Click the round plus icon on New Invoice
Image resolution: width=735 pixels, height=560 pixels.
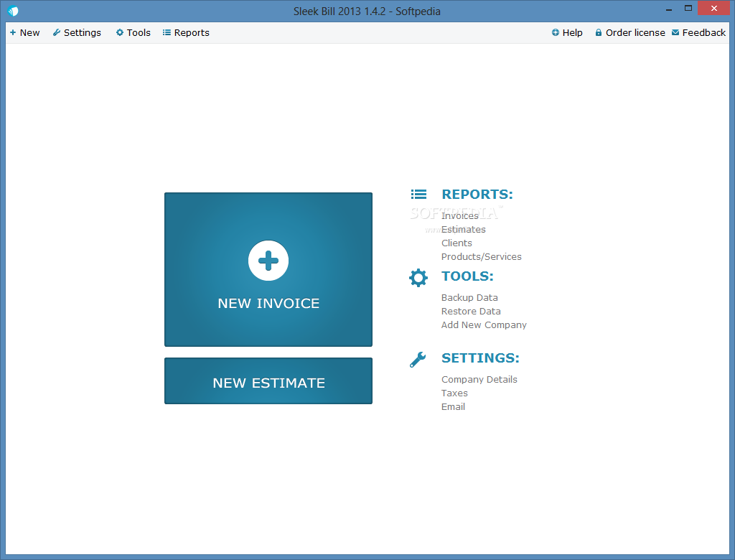(268, 261)
